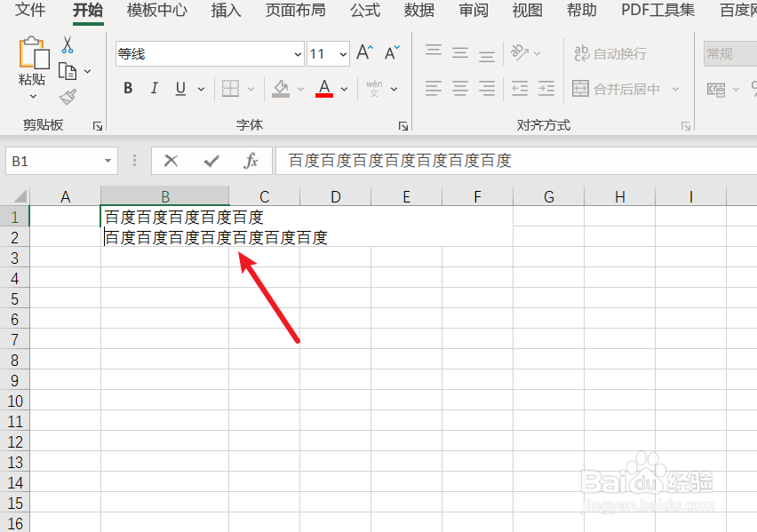Apply fill color bucket

click(x=281, y=88)
